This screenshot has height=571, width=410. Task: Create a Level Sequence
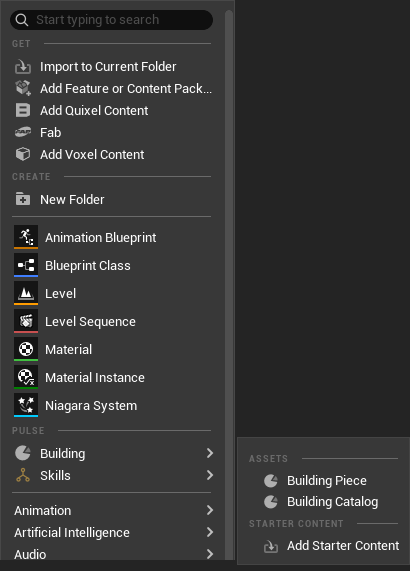point(112,321)
